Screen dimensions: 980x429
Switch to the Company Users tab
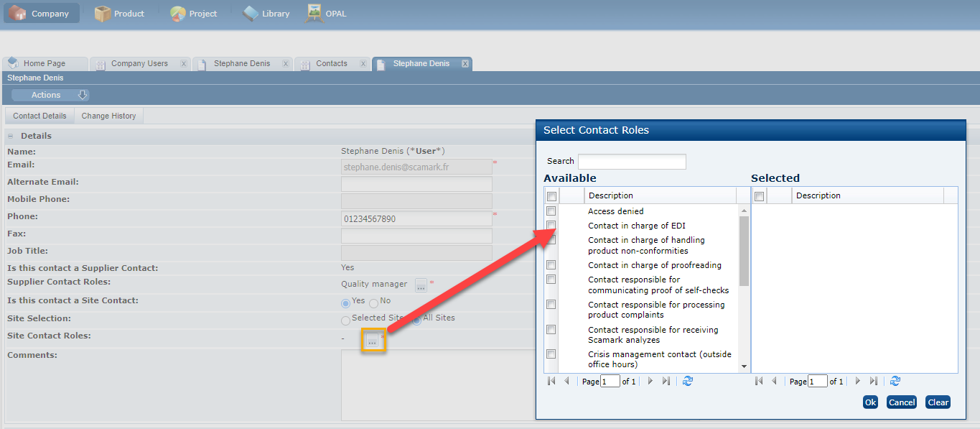tap(139, 64)
